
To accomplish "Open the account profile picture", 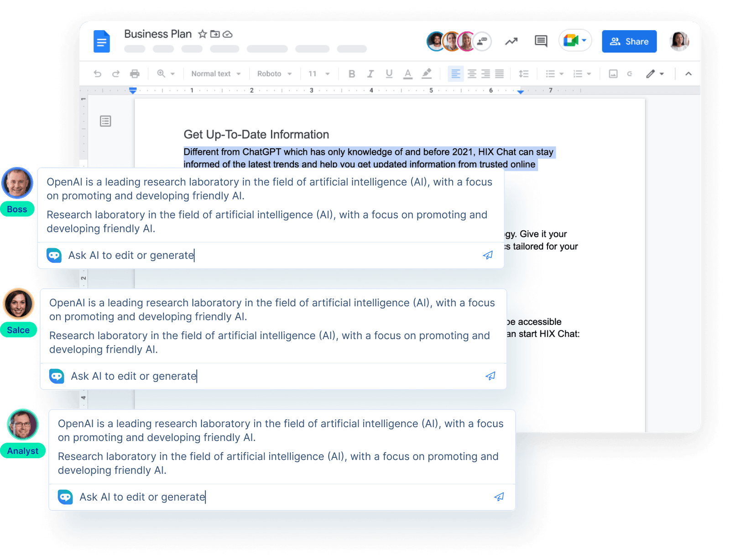I will [679, 41].
